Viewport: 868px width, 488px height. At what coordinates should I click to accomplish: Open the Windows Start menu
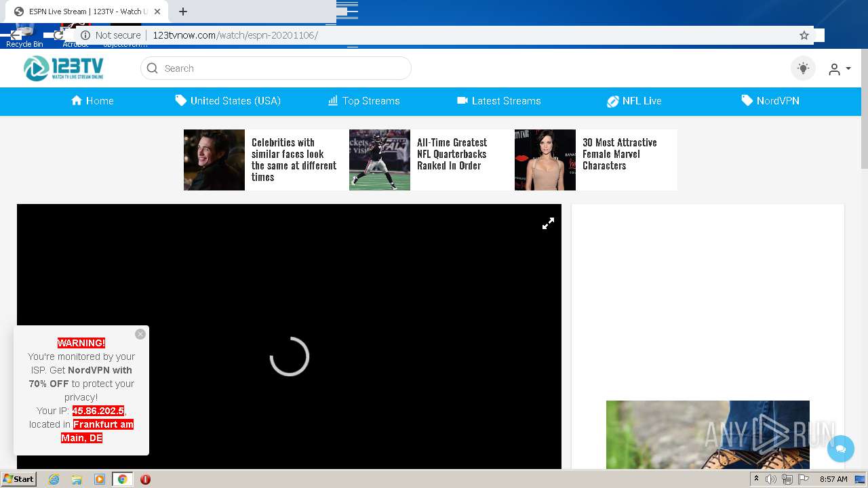[x=18, y=479]
